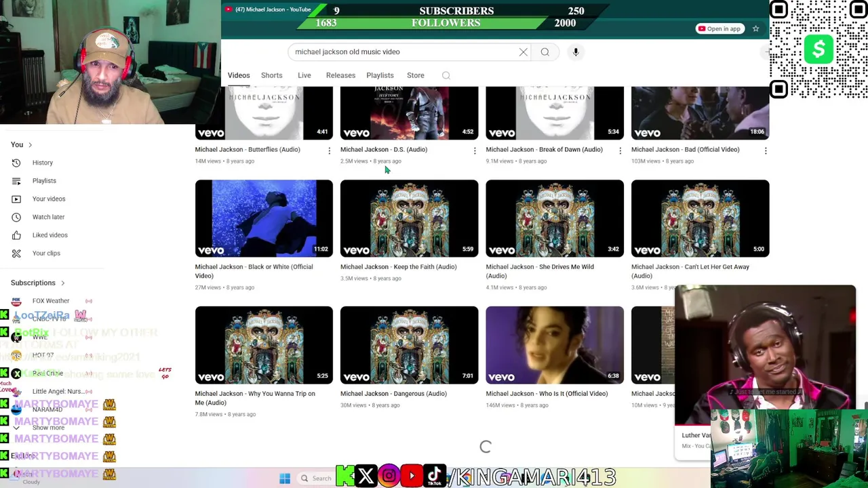Start voice search with the microphone

coord(576,52)
